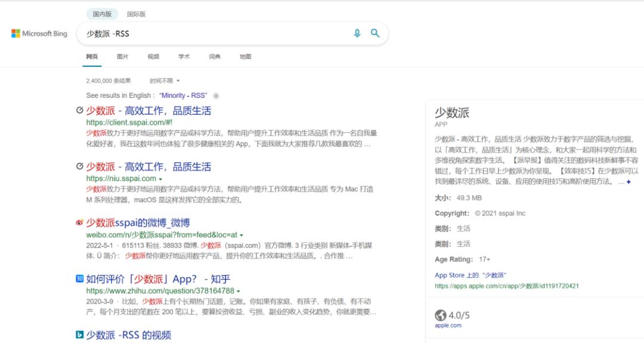Switch to 国际版 search mode

(137, 14)
